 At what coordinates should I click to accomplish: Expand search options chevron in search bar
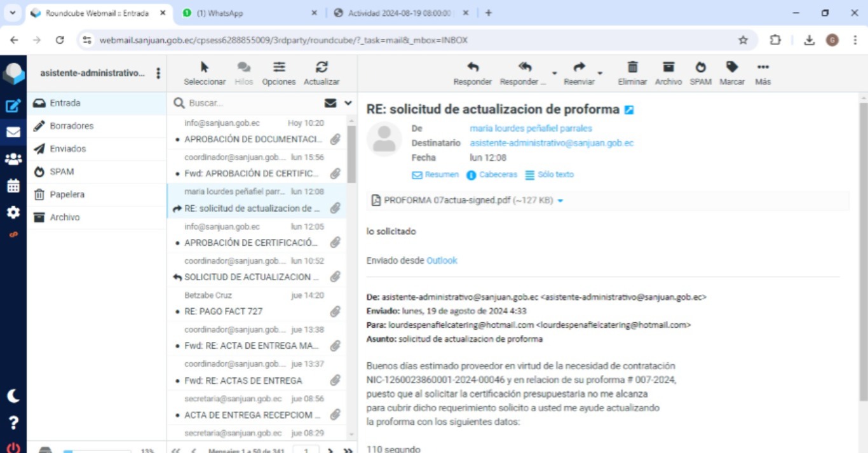(x=348, y=103)
